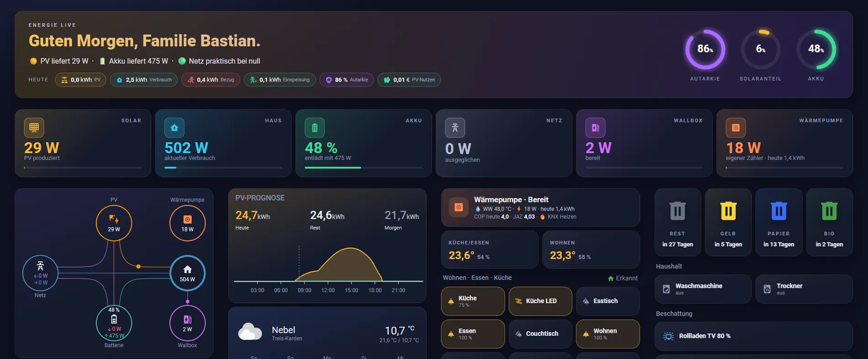868x359 pixels.
Task: Click the 0,4 kWh Bezug chip
Action: [x=211, y=80]
